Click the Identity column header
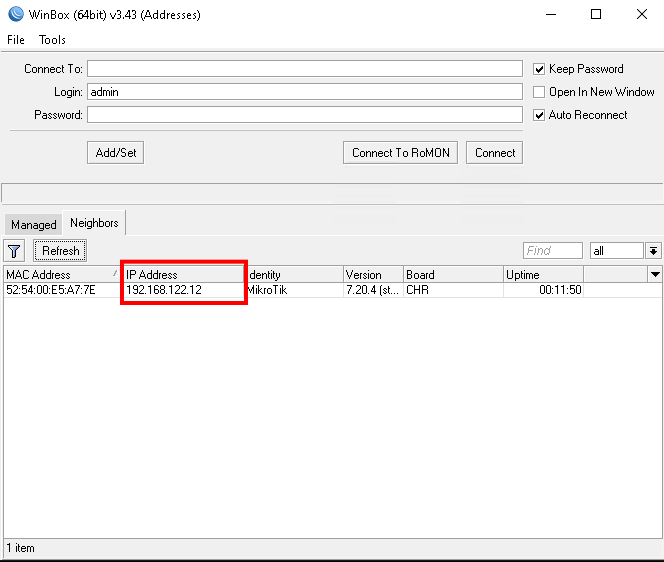 click(x=294, y=274)
